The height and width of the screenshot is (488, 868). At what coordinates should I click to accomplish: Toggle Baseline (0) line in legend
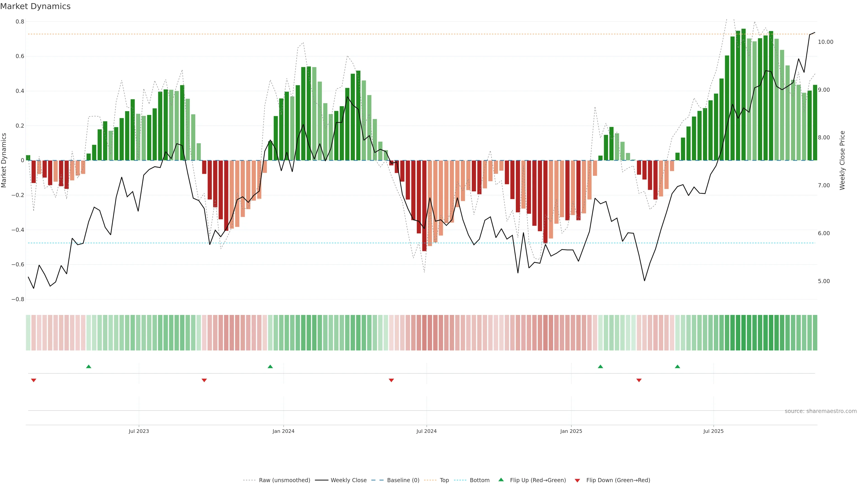pos(403,480)
